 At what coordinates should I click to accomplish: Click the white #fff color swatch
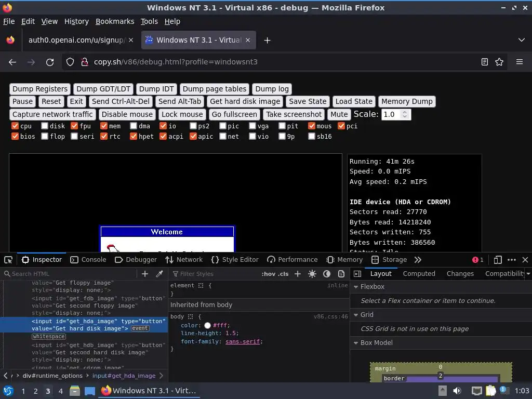[207, 326]
